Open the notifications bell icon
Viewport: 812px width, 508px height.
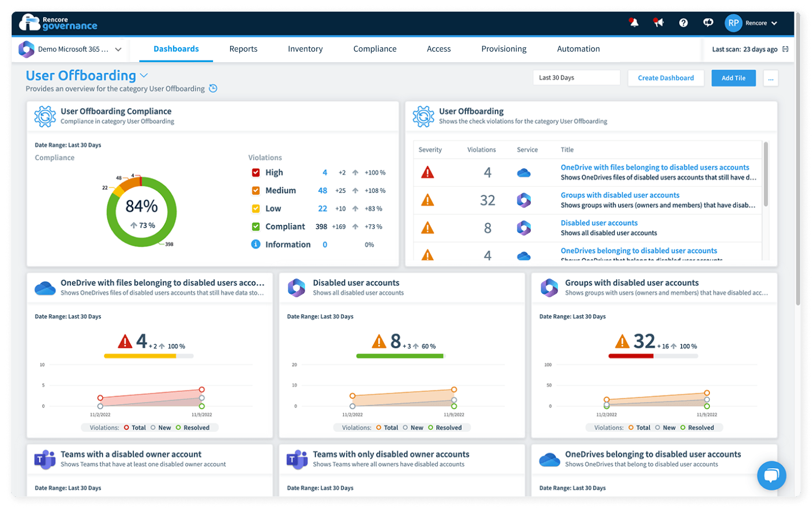click(633, 23)
